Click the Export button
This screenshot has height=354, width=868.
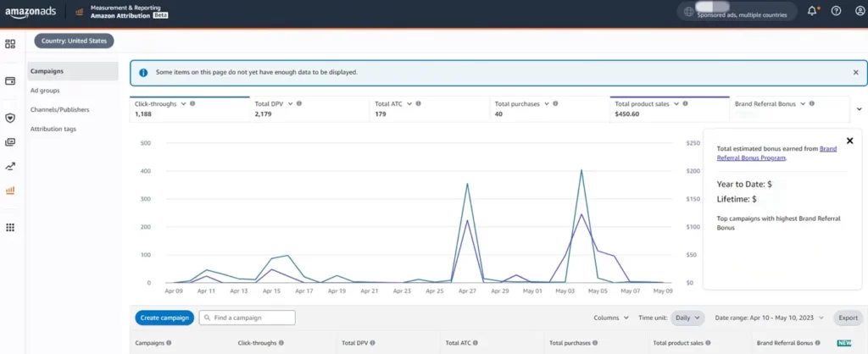click(x=848, y=318)
